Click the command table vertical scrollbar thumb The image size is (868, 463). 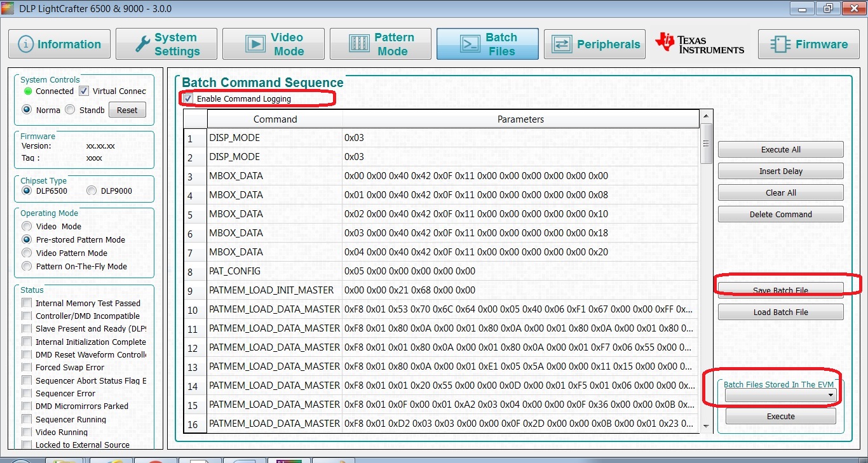click(706, 144)
